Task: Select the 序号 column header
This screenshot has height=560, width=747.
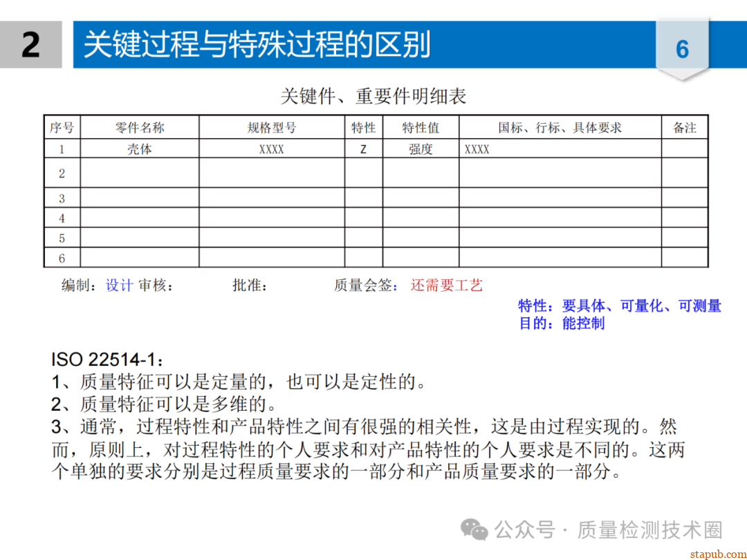Action: [x=62, y=128]
